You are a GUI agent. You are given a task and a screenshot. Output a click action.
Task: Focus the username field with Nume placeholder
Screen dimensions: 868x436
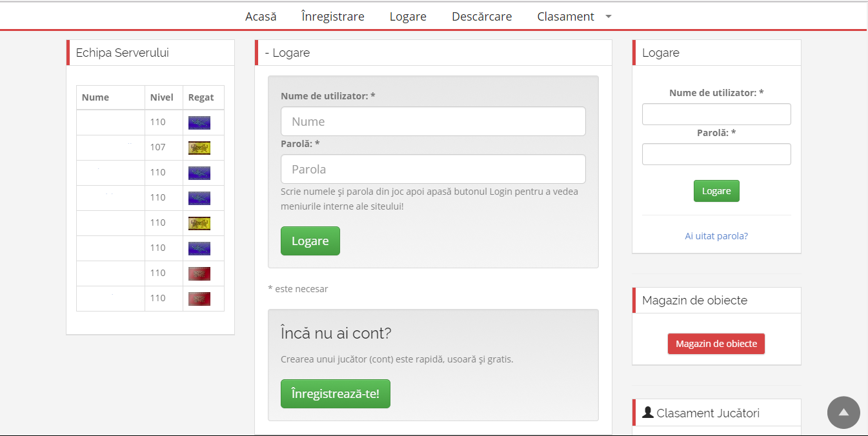[433, 121]
